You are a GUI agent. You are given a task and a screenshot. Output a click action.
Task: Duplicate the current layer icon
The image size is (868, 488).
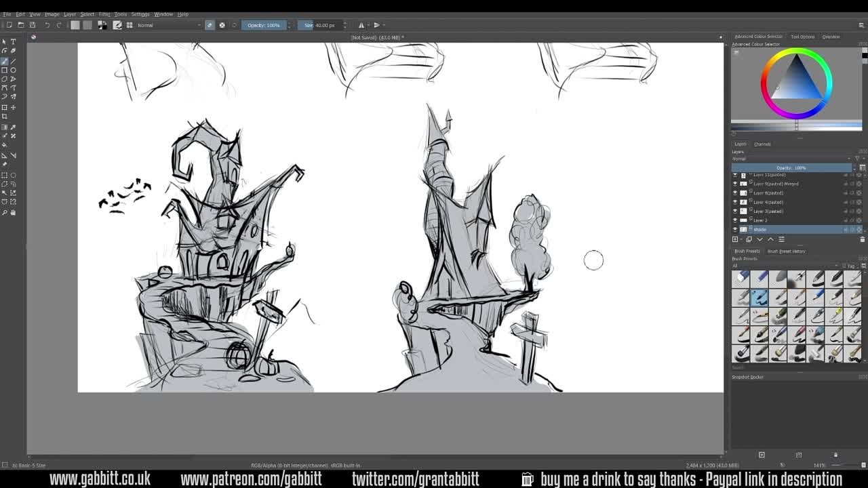pos(749,239)
